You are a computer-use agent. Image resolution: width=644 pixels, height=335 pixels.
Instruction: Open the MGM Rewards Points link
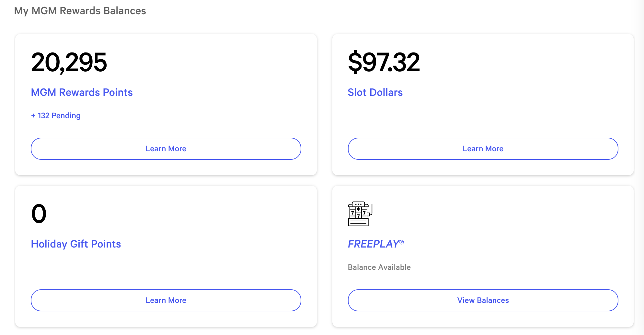tap(82, 92)
